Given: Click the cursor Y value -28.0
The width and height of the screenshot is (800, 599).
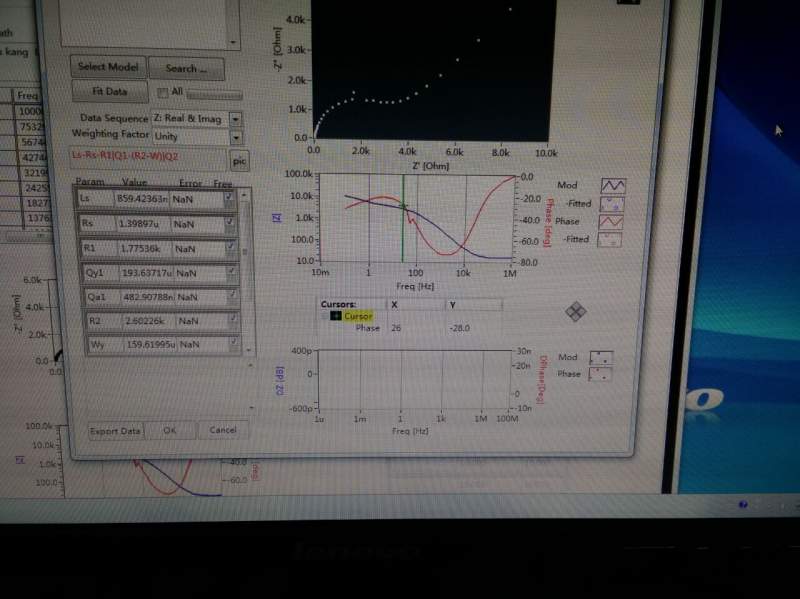Looking at the screenshot, I should (x=459, y=328).
